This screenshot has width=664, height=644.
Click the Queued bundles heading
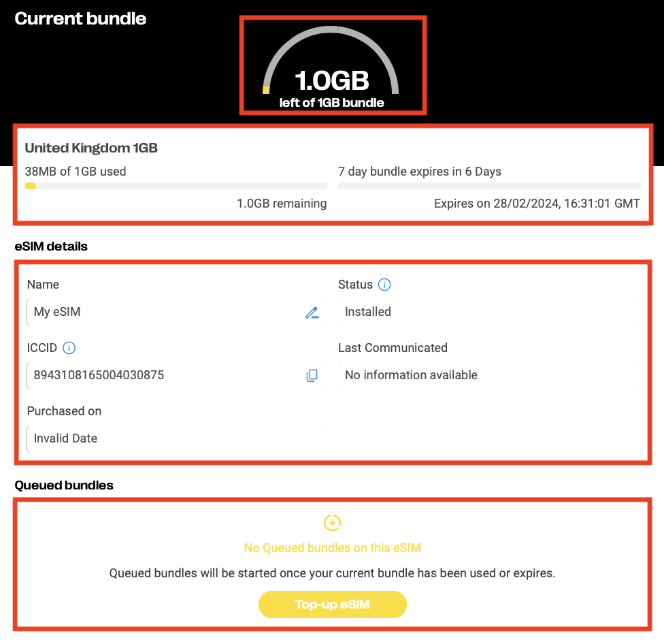click(64, 485)
